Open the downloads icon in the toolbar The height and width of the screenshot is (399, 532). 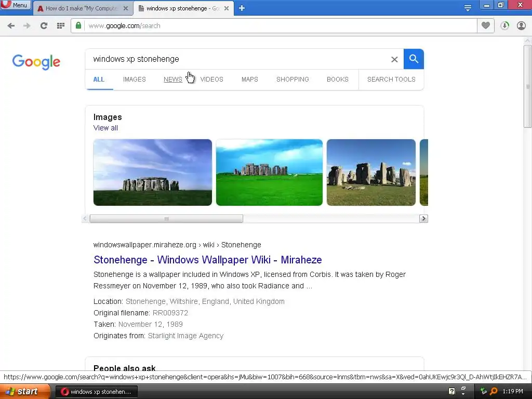point(504,25)
